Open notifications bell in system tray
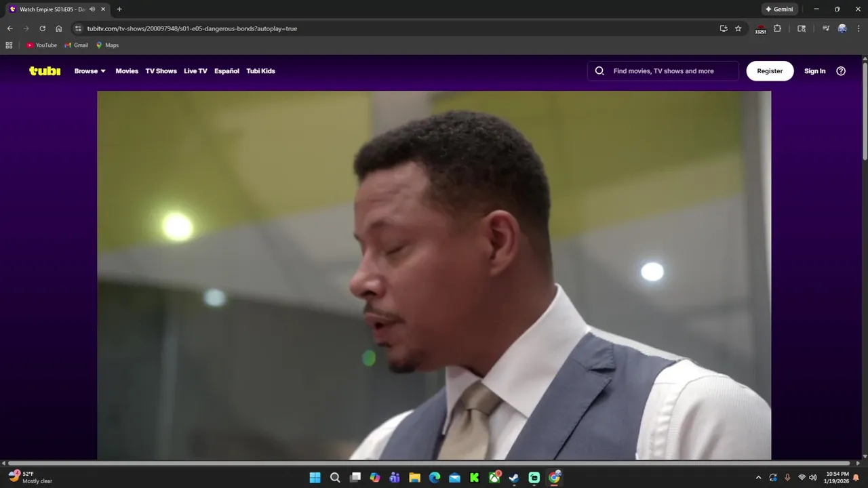 856,477
